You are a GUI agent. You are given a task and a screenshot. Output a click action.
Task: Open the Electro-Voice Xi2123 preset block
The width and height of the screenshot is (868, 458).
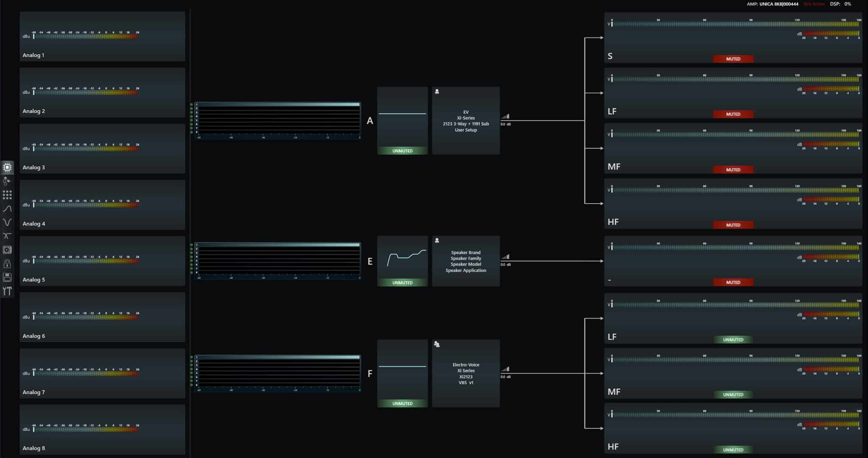coord(466,374)
